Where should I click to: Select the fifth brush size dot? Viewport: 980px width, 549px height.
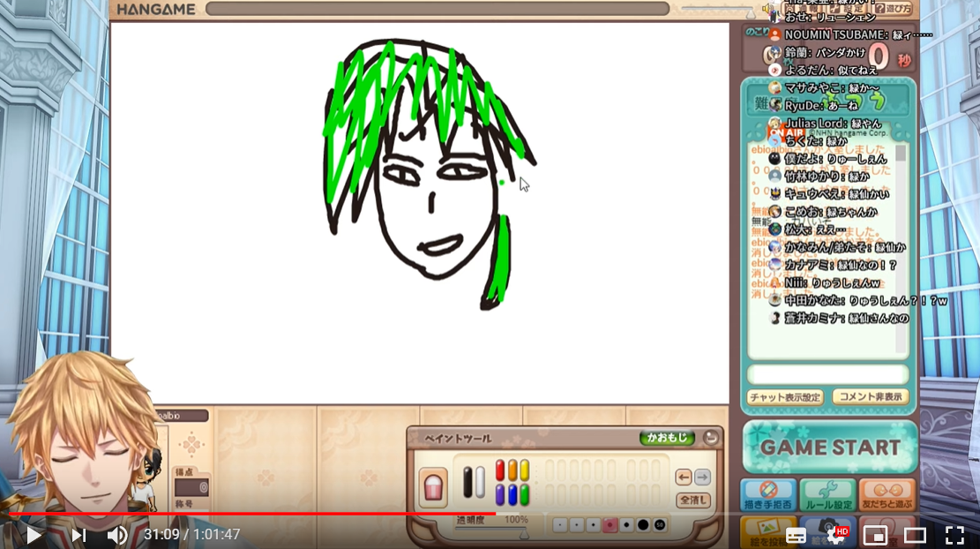[x=626, y=525]
